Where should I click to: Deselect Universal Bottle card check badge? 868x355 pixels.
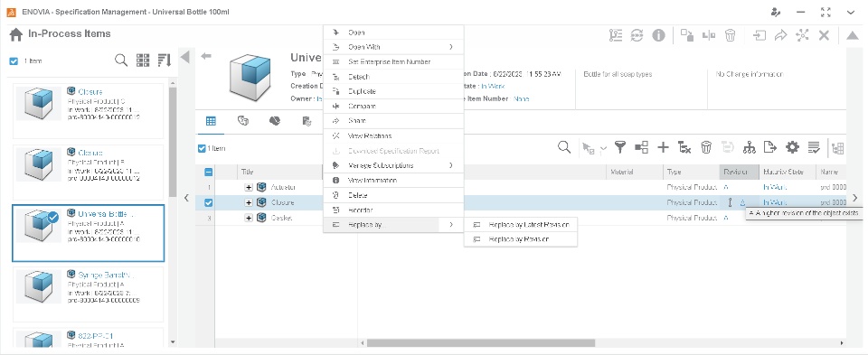coord(52,218)
